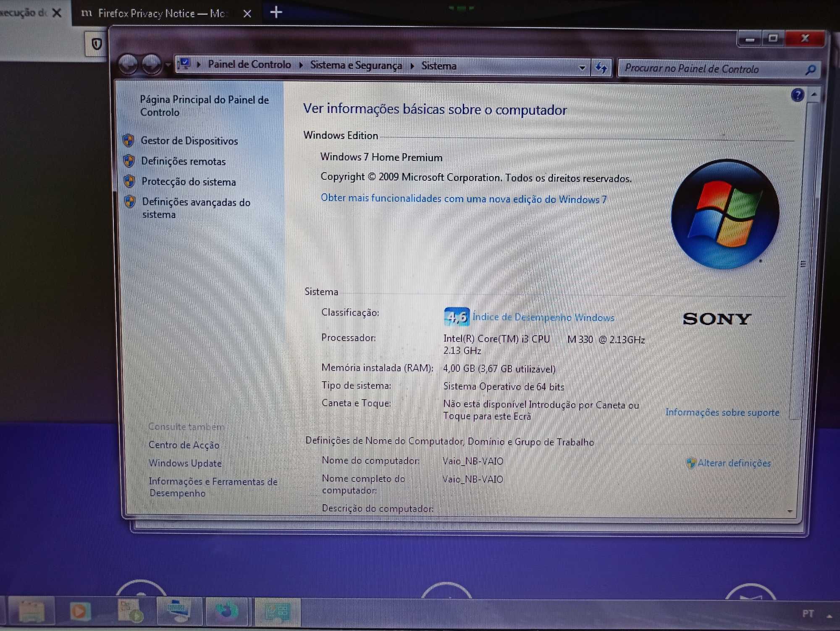The width and height of the screenshot is (840, 631).
Task: Click the Back navigation arrow button
Action: coord(128,64)
